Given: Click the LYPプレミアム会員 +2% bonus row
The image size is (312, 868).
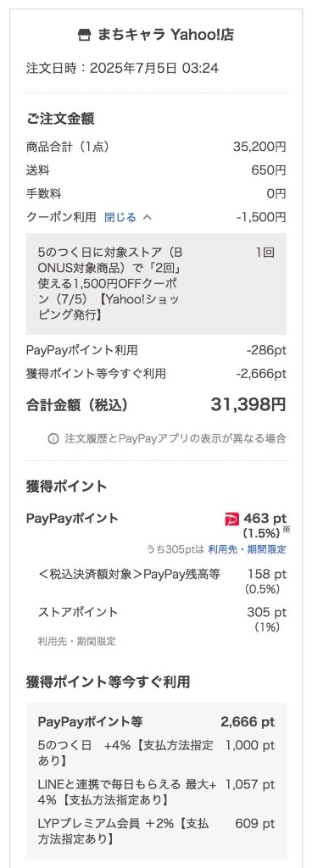Looking at the screenshot, I should pyautogui.click(x=156, y=832).
